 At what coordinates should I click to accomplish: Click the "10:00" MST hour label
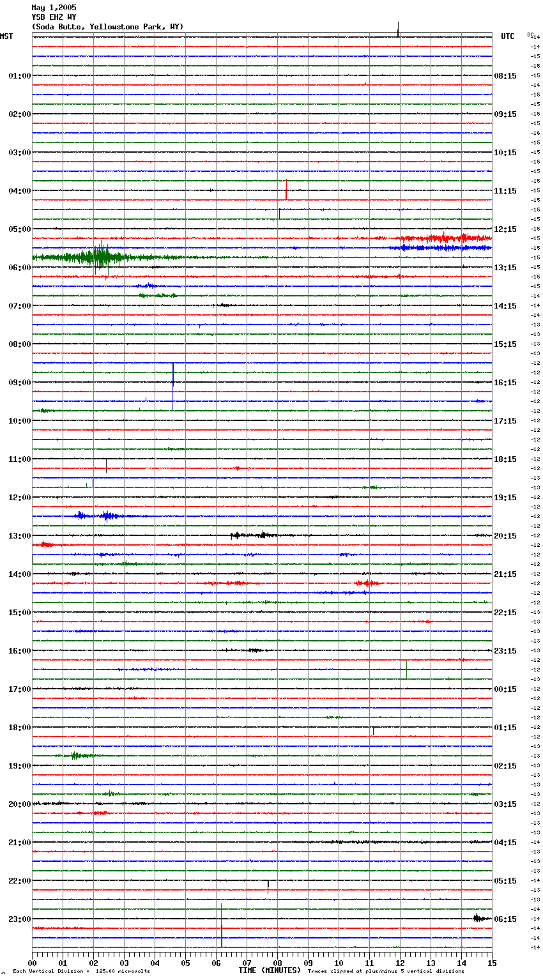(20, 421)
